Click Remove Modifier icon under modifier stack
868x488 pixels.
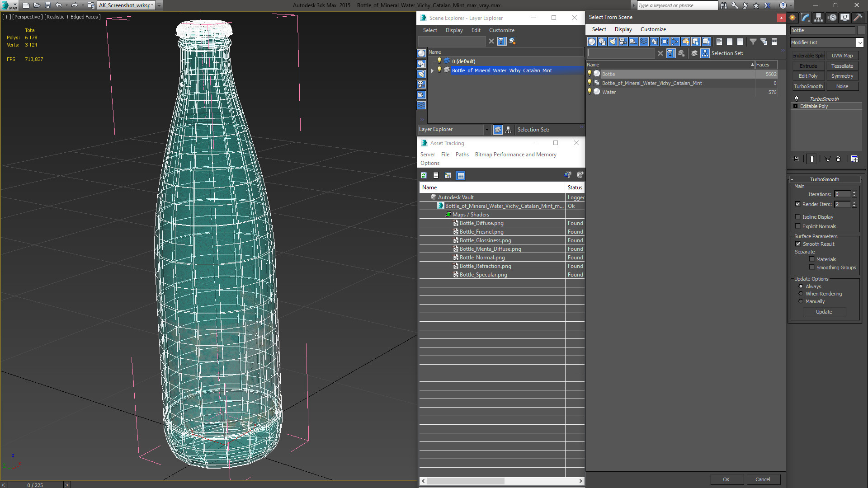[839, 159]
